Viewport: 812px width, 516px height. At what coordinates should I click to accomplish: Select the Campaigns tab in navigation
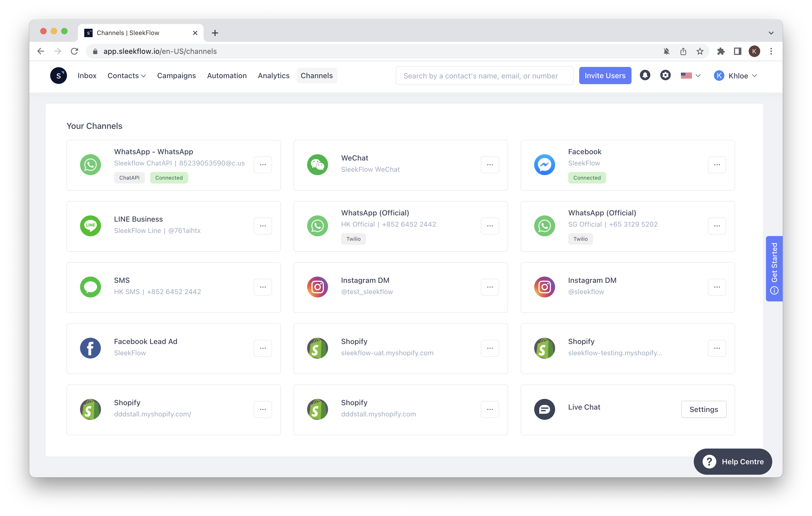pos(176,75)
